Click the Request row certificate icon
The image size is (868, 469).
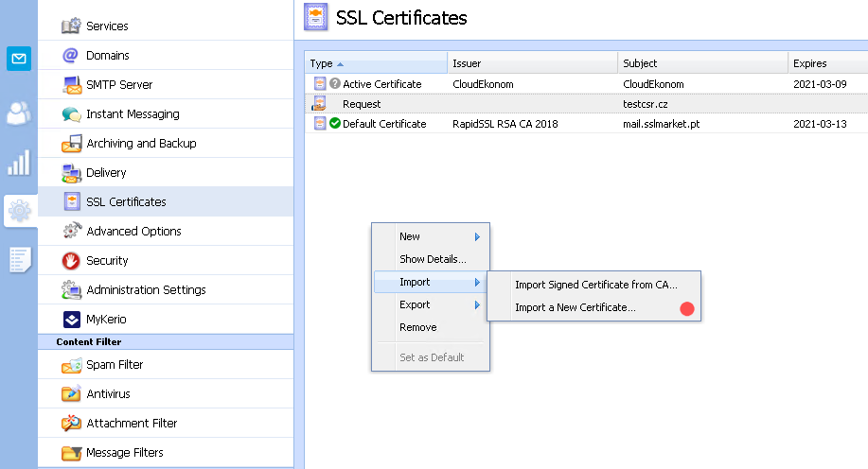tap(319, 103)
